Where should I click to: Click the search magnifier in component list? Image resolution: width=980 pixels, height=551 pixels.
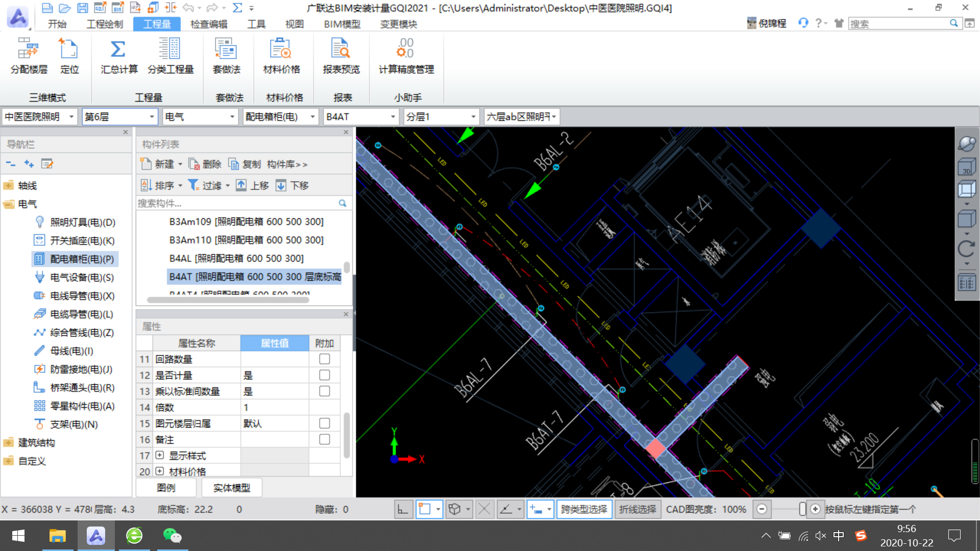pyautogui.click(x=342, y=203)
